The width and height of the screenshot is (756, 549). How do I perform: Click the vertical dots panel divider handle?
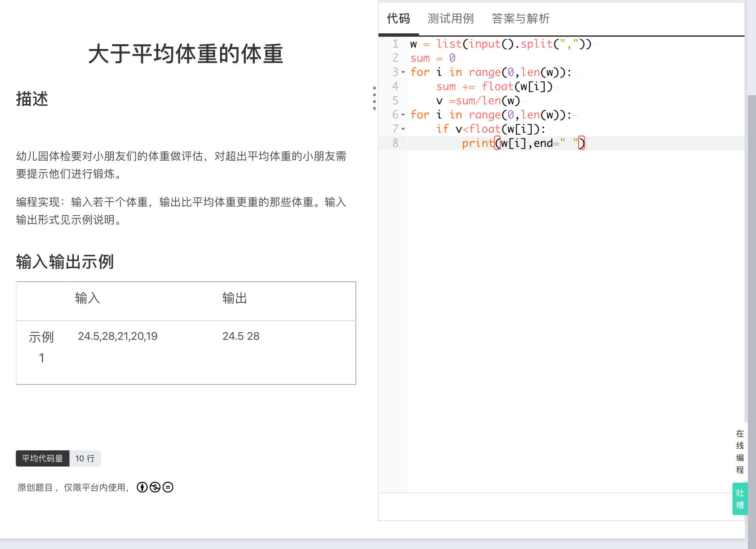pos(374,98)
